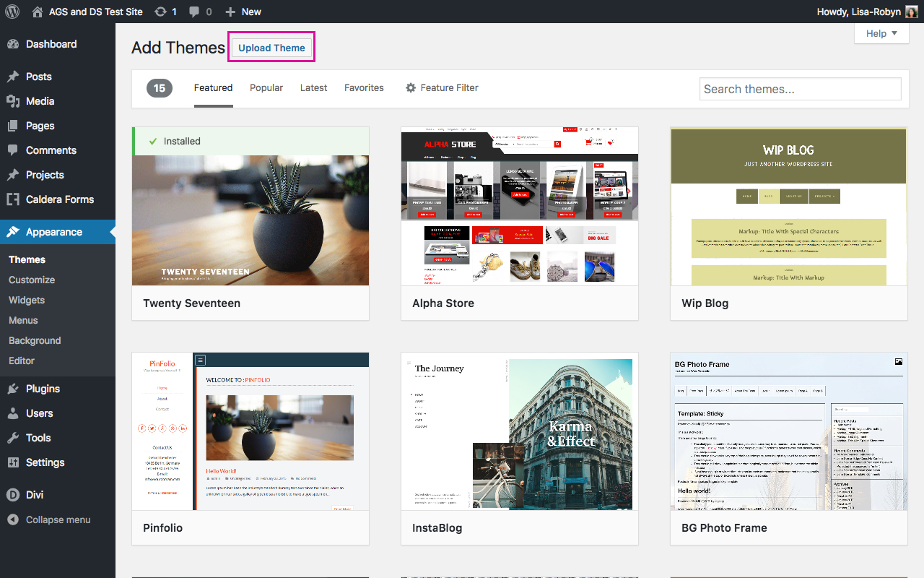Open Background under Appearance
The height and width of the screenshot is (578, 924).
[x=35, y=340]
